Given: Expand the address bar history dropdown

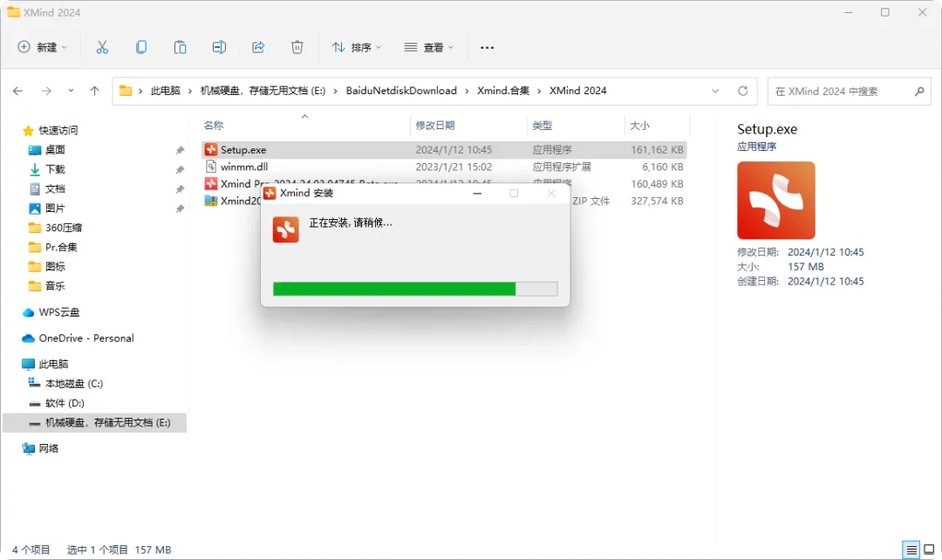Looking at the screenshot, I should point(715,91).
